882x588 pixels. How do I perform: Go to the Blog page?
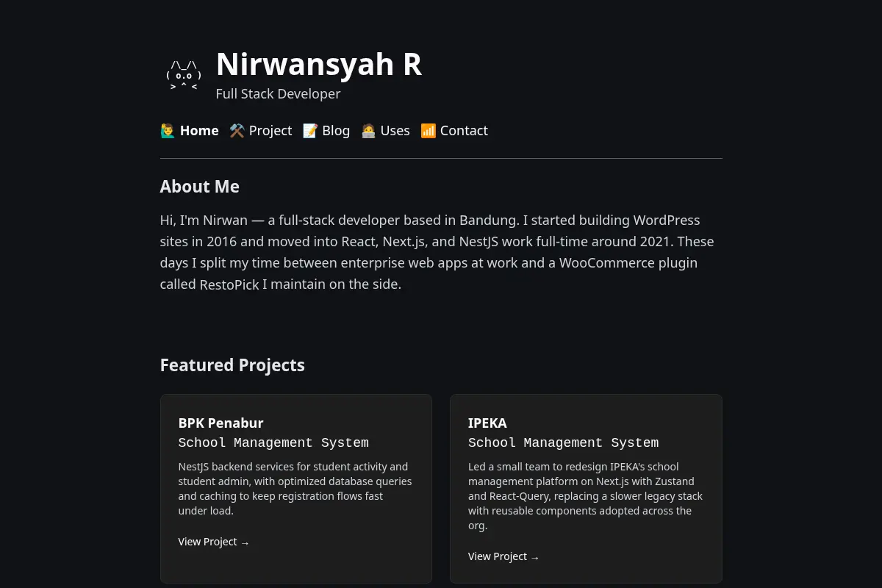(326, 131)
